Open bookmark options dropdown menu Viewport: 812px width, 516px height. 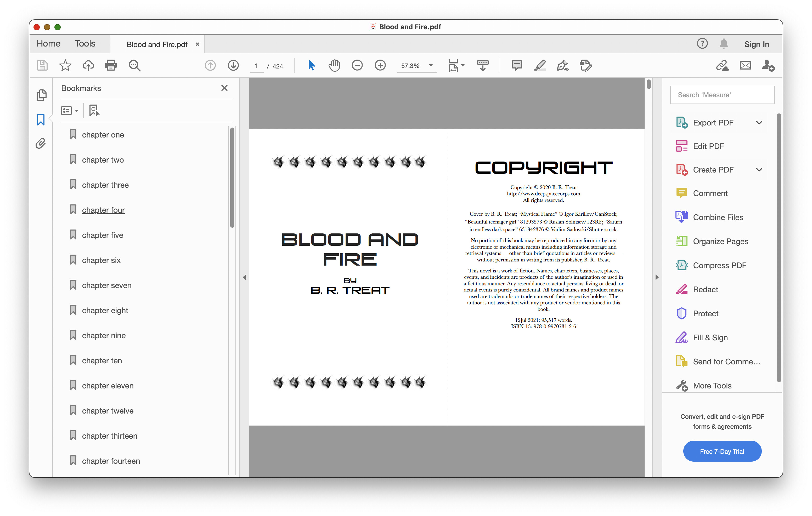click(70, 111)
